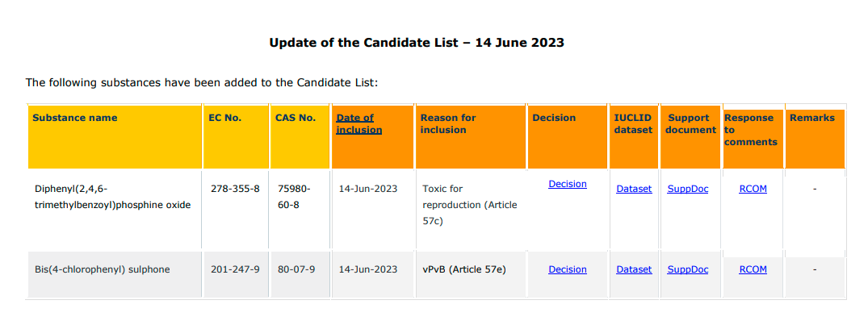Select the EC number 278-355-8 cell
Viewport: 868px width, 321px height.
(235, 189)
